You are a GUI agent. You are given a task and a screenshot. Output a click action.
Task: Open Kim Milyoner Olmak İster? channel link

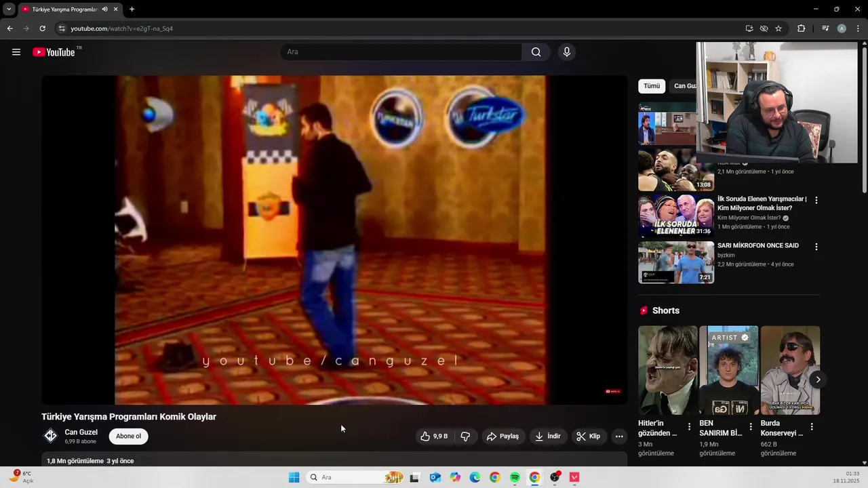click(749, 218)
